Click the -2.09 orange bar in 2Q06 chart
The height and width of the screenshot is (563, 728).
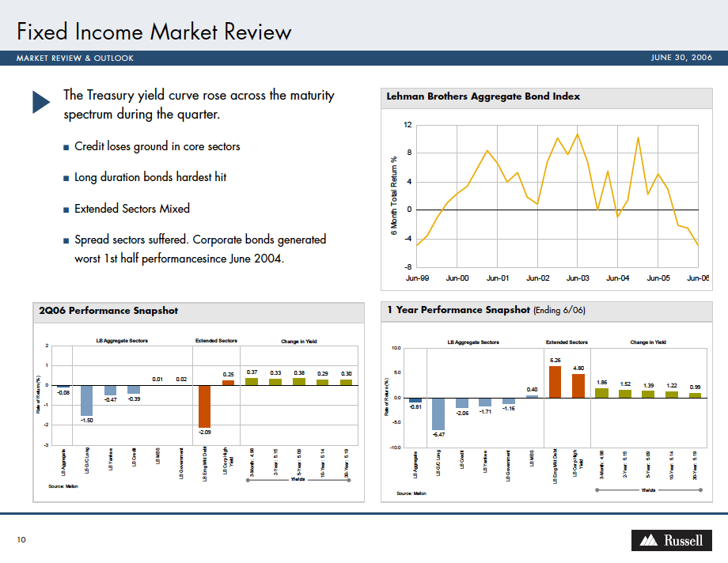tap(204, 406)
